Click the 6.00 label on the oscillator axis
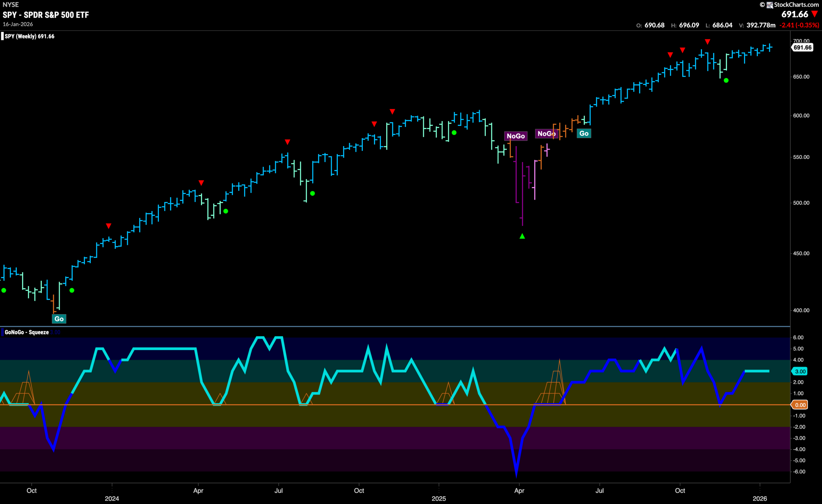822x504 pixels. [x=798, y=338]
